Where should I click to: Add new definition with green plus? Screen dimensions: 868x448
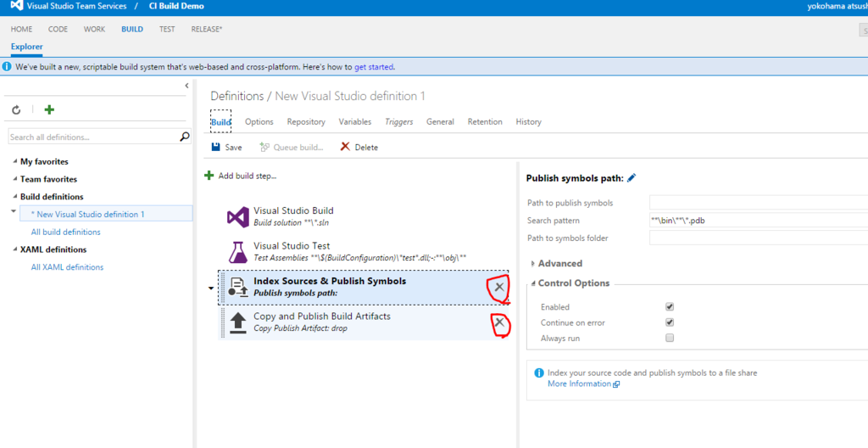click(49, 109)
